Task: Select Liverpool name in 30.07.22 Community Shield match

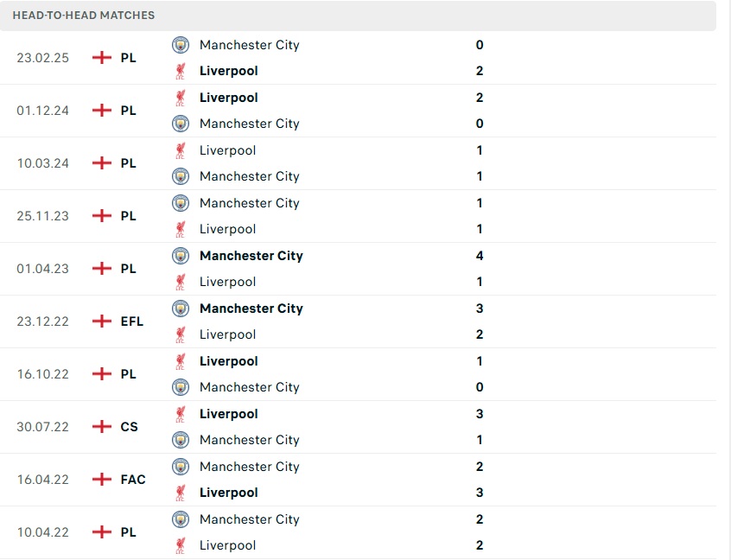Action: 228,414
